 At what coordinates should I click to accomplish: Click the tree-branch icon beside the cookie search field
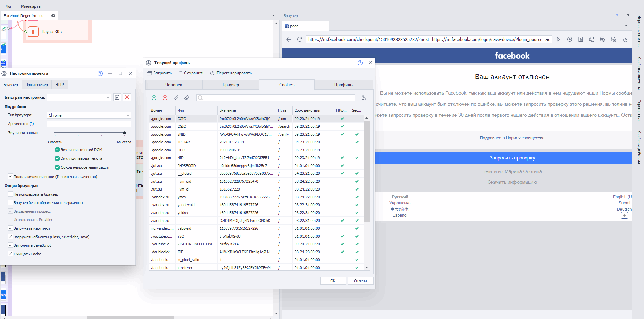click(364, 98)
